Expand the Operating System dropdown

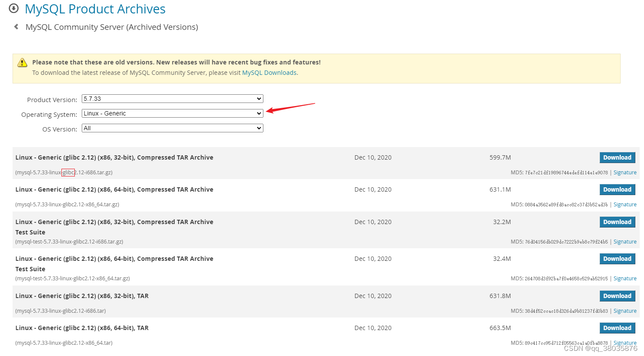click(172, 113)
